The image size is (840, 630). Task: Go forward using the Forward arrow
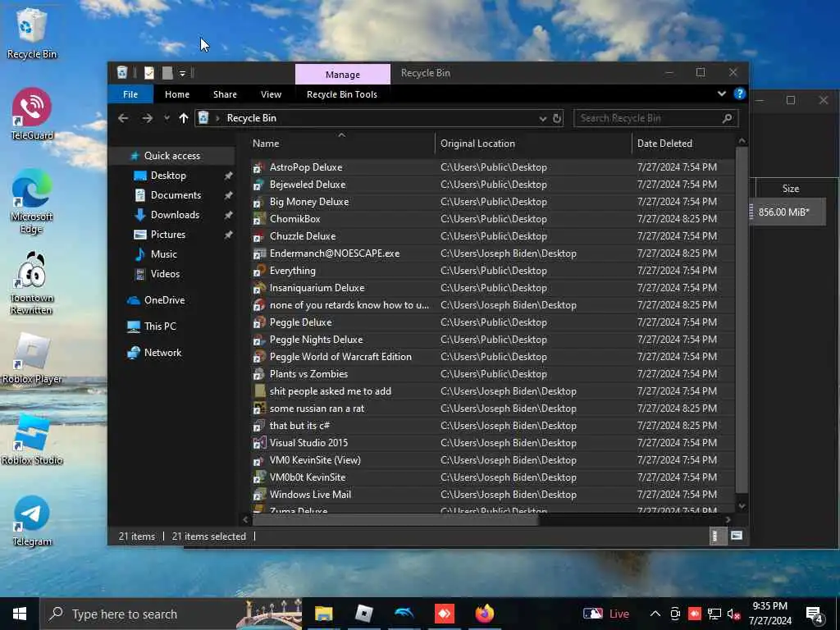click(148, 118)
